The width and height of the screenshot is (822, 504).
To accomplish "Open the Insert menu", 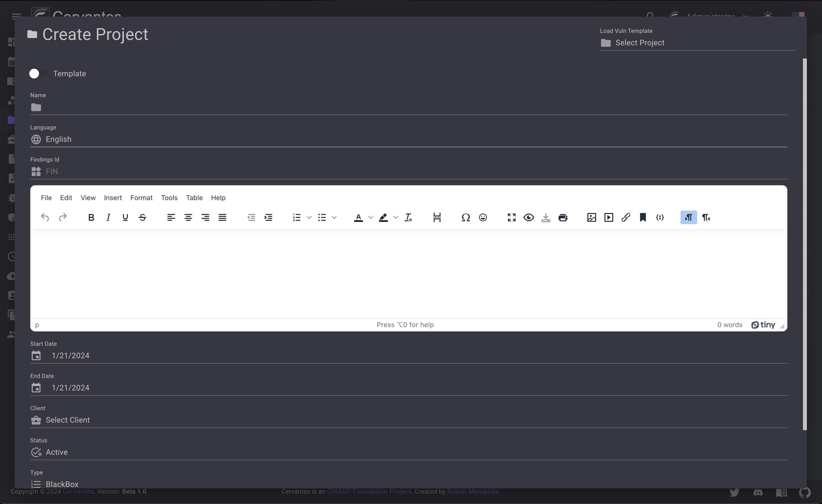I will coord(113,198).
